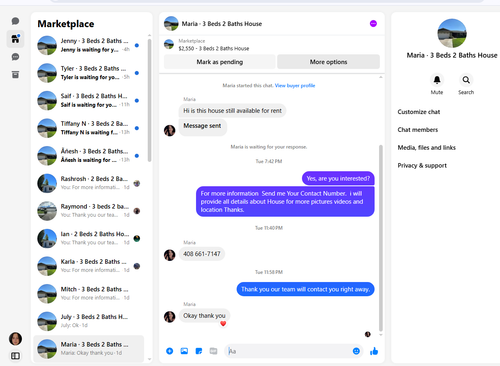Screen dimensions: 500x366
Task: Follow the View buyer profile link
Action: click(295, 86)
